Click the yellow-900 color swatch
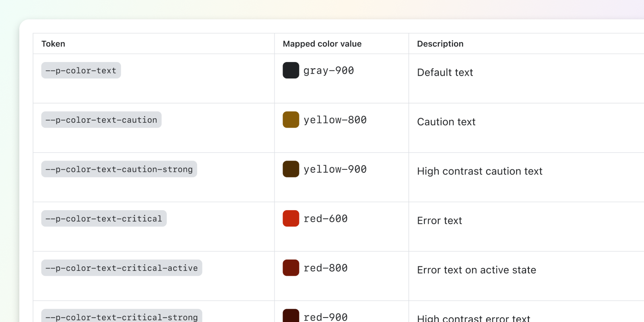 tap(291, 169)
